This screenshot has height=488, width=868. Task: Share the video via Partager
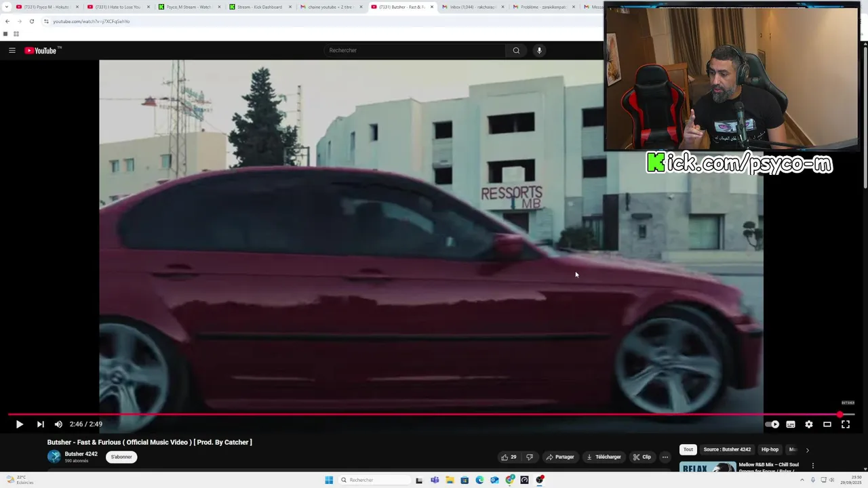click(560, 457)
